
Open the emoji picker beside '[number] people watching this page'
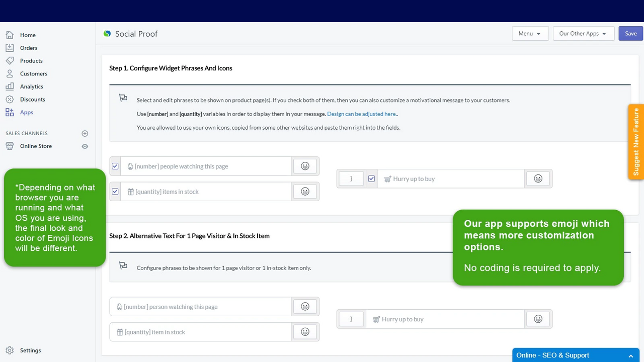(305, 166)
